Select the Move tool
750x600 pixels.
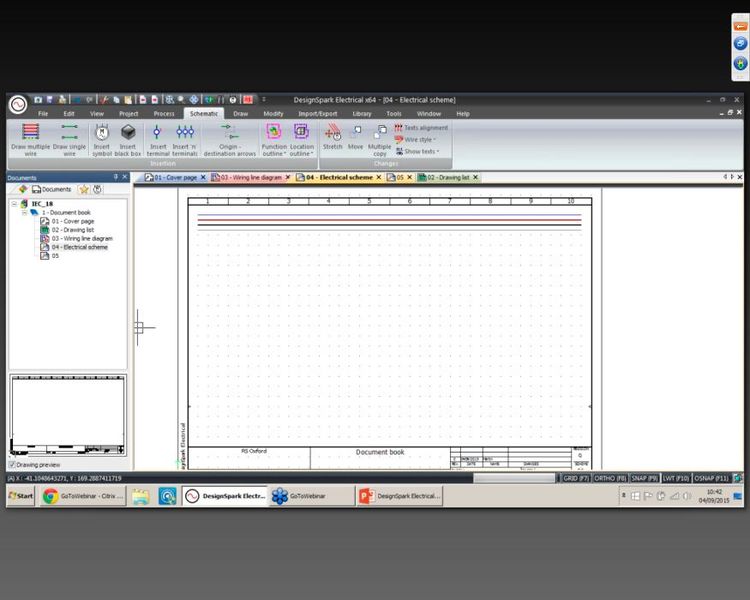click(x=355, y=137)
